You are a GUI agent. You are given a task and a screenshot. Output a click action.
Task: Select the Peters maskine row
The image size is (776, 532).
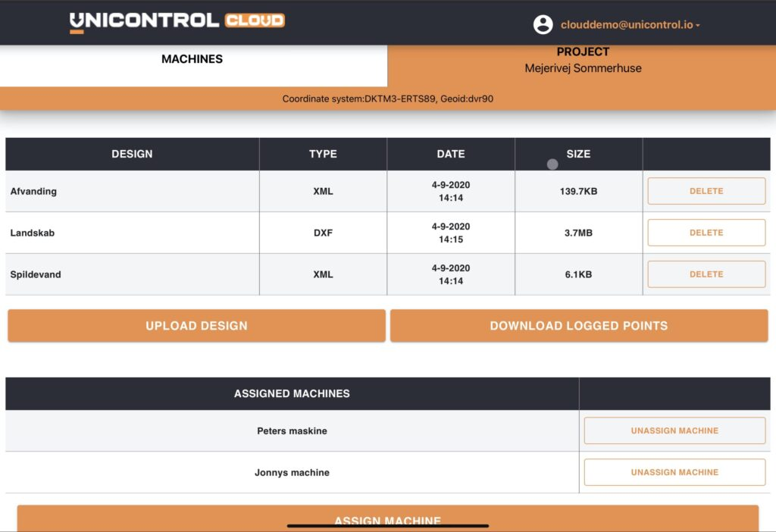[292, 430]
